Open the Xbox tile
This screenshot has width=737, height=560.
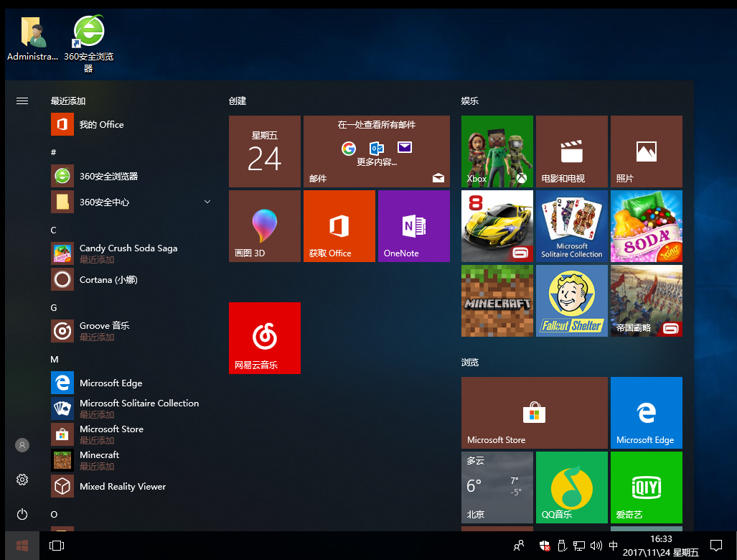pos(497,151)
